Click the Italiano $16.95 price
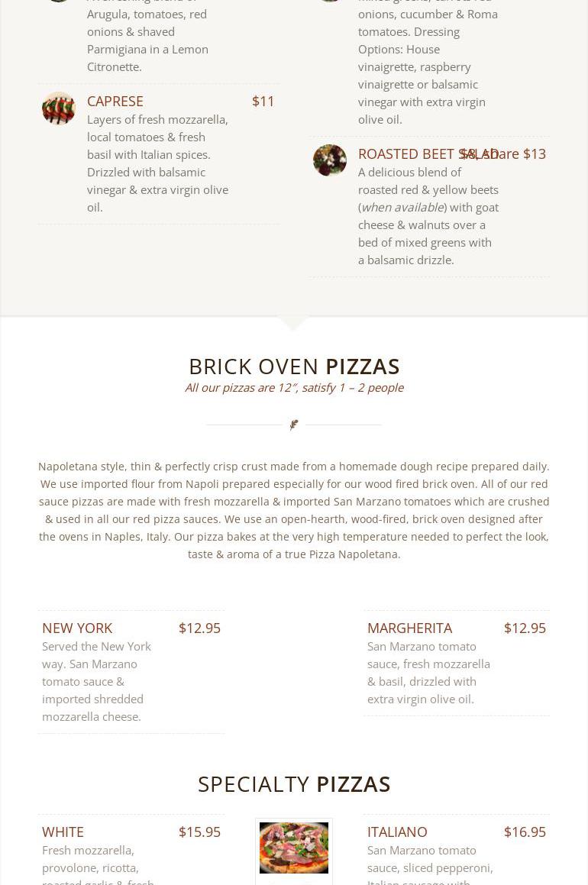Viewport: 588px width, 885px height. pyautogui.click(x=525, y=832)
